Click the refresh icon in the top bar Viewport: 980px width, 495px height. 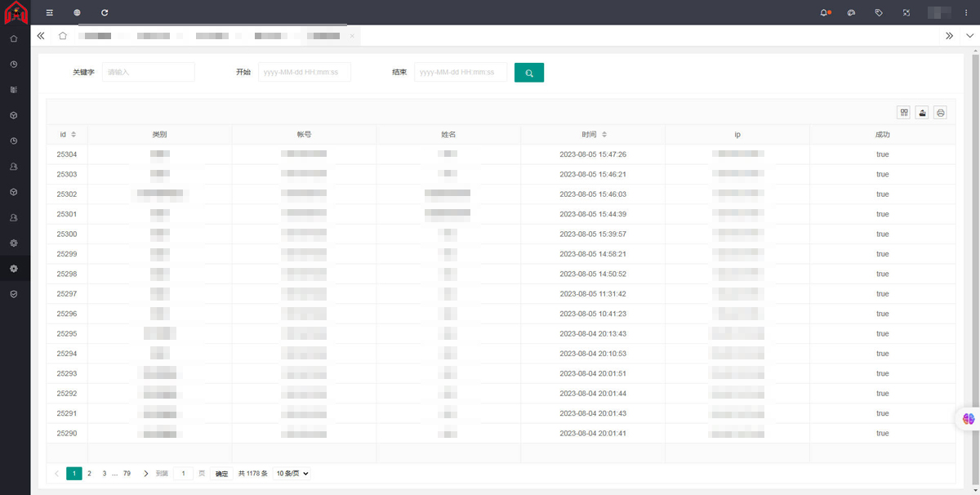point(105,13)
